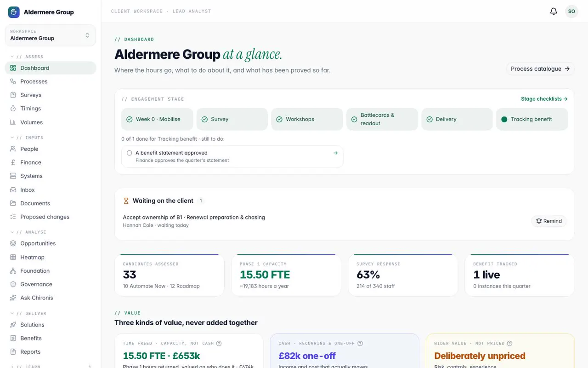Open the Workspace switcher dropdown

click(51, 35)
